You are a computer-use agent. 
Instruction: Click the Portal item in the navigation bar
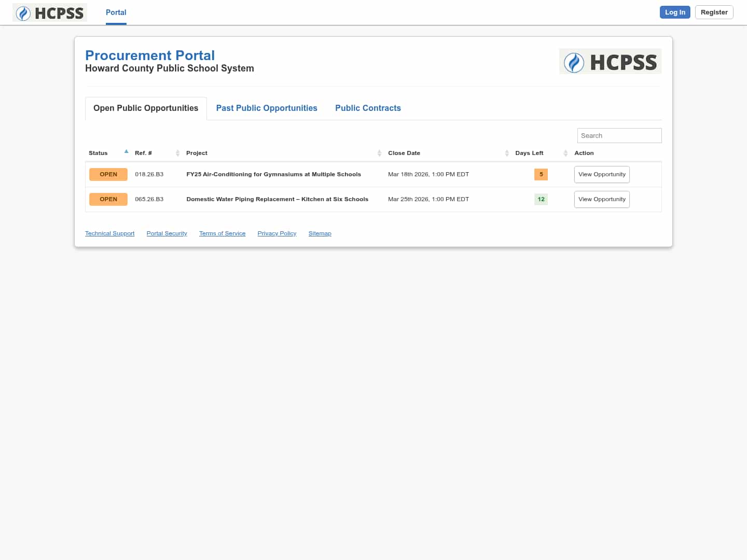pos(116,12)
